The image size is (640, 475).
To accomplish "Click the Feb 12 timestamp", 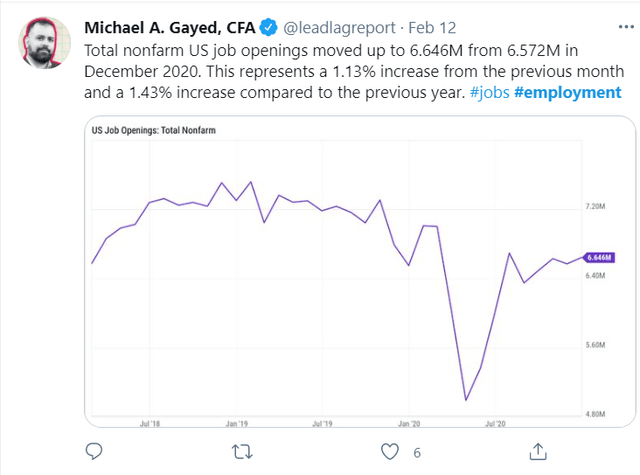I will pos(432,28).
